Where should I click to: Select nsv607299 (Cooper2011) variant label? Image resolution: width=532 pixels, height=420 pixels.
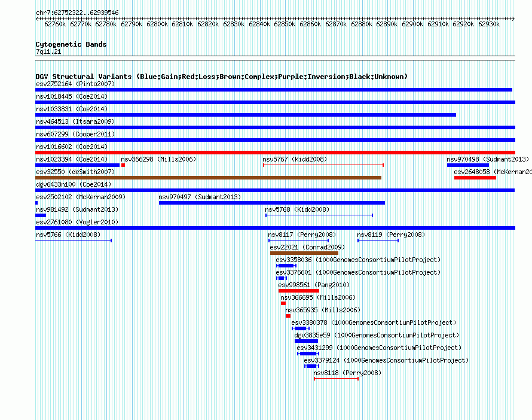[75, 134]
